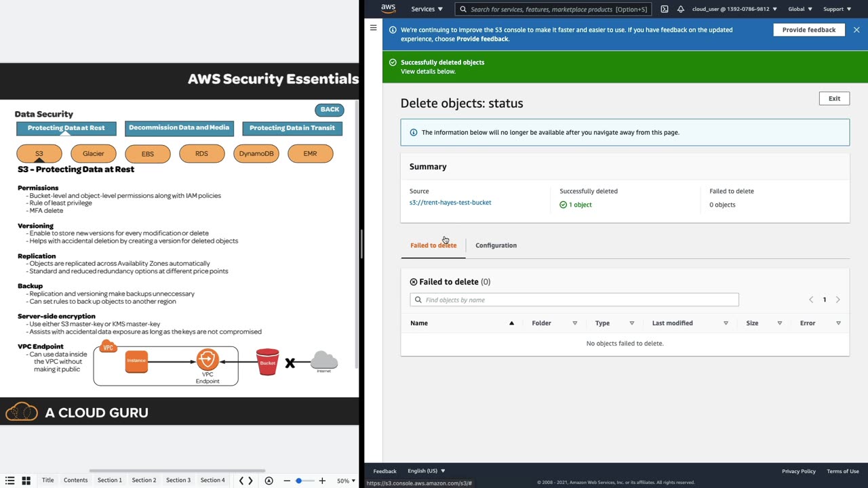Viewport: 868px width, 488px height.
Task: Click the Find objects by name field
Action: pos(574,300)
